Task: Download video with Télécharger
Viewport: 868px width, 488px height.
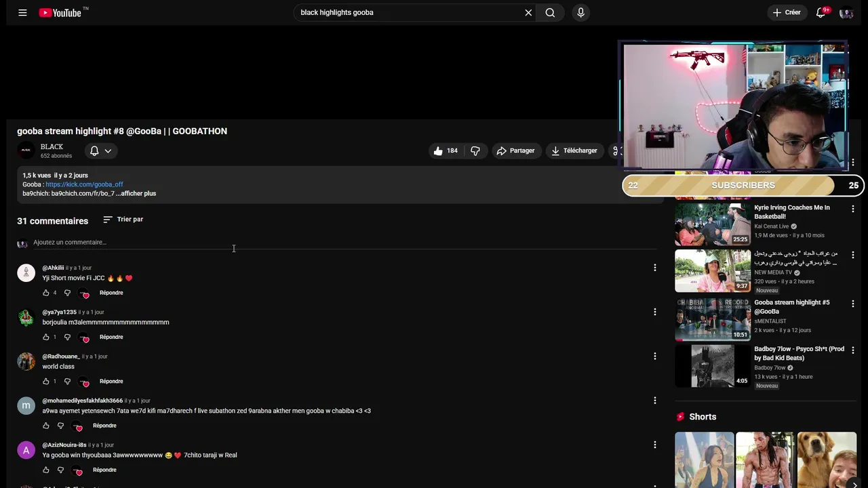Action: point(574,150)
